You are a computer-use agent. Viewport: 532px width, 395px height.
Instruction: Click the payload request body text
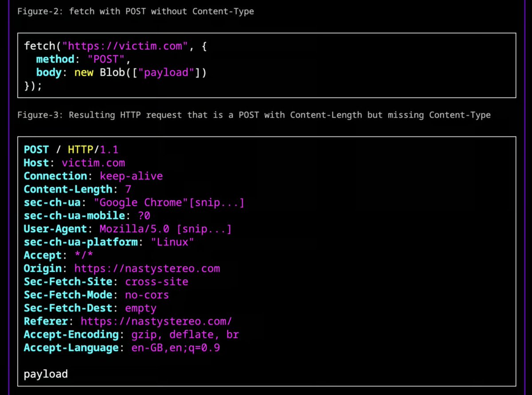coord(46,374)
